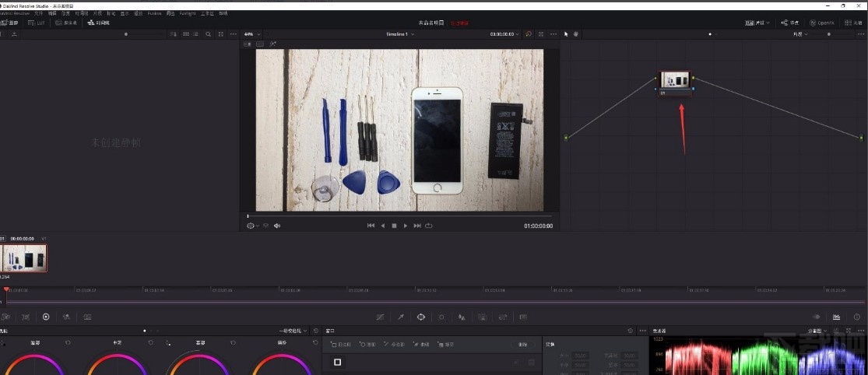Viewport: 868px width, 375px height.
Task: Toggle bypass color grades icon in viewer
Action: pos(529,34)
